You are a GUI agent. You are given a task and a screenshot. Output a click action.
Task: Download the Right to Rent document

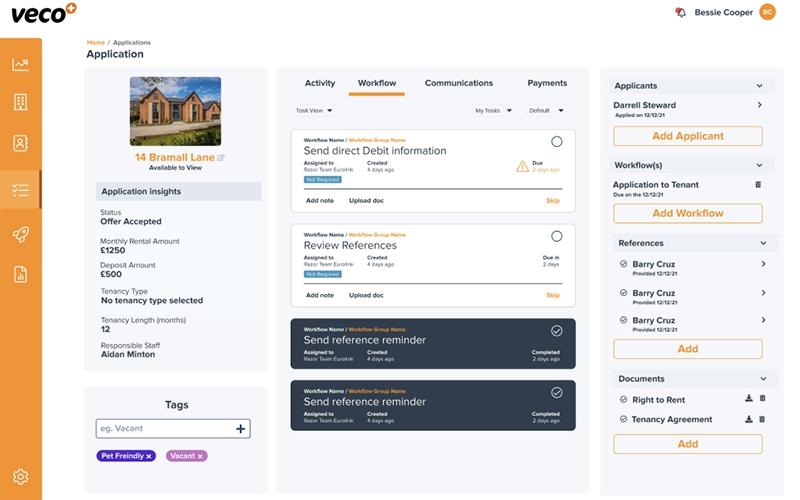[x=748, y=398]
